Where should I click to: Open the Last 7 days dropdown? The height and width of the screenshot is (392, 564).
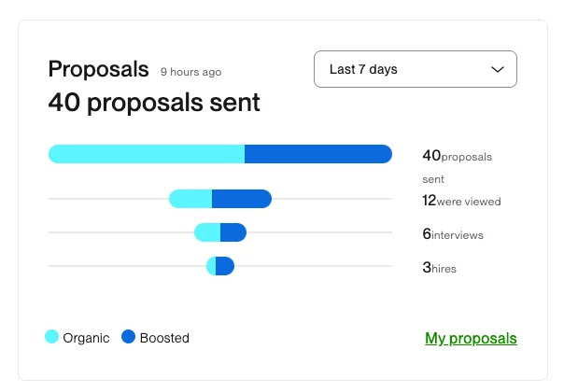(x=415, y=69)
